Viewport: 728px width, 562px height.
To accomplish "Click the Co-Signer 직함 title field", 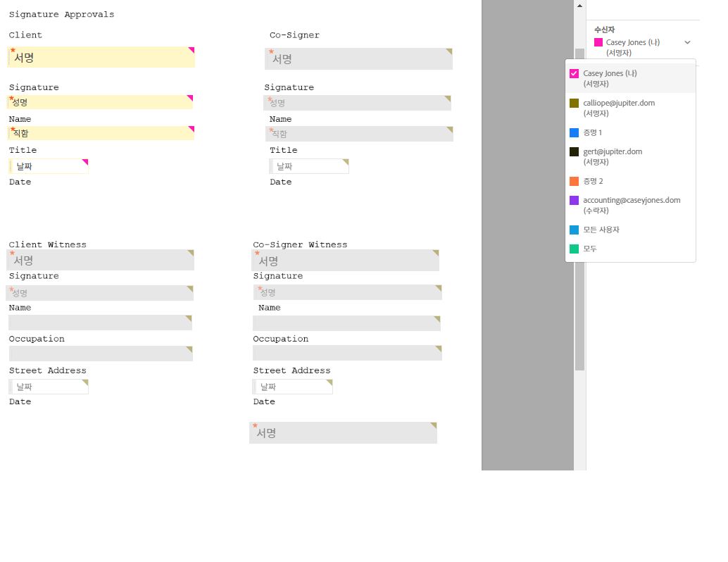I will point(359,134).
